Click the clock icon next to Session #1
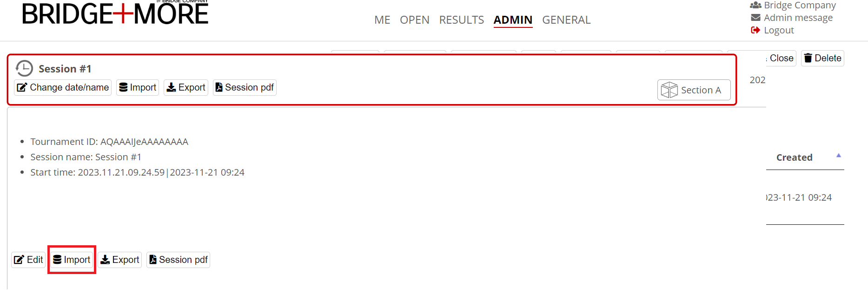The image size is (868, 301). (24, 68)
